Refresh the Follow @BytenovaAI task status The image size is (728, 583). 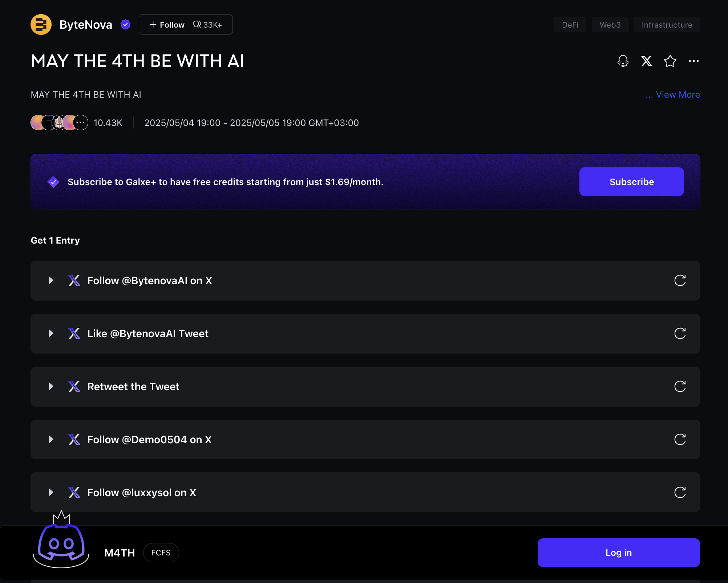(680, 281)
